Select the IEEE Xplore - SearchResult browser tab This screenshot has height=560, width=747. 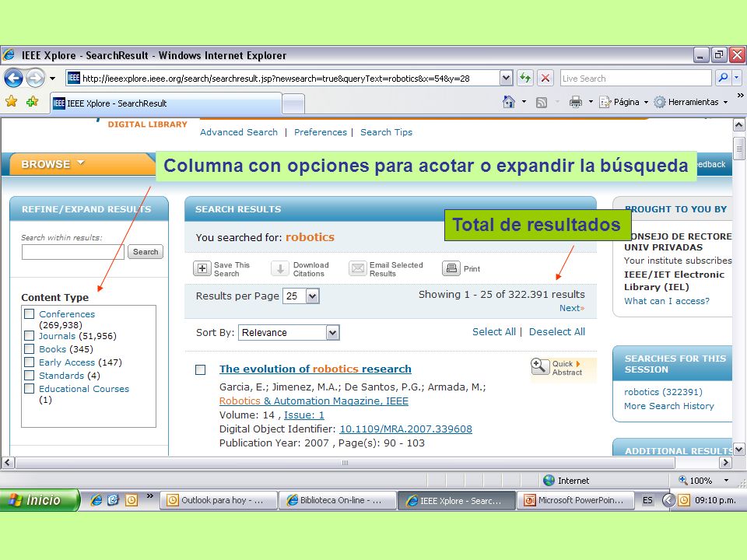pyautogui.click(x=166, y=103)
